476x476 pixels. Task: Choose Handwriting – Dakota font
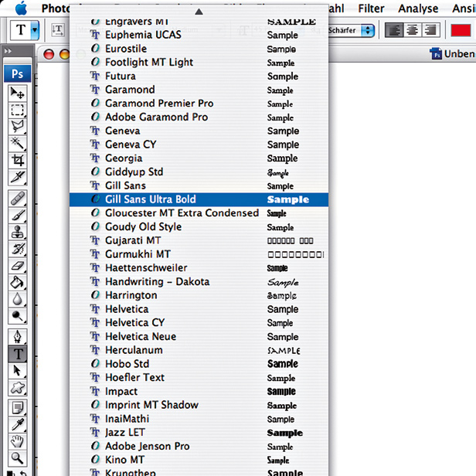[199, 282]
